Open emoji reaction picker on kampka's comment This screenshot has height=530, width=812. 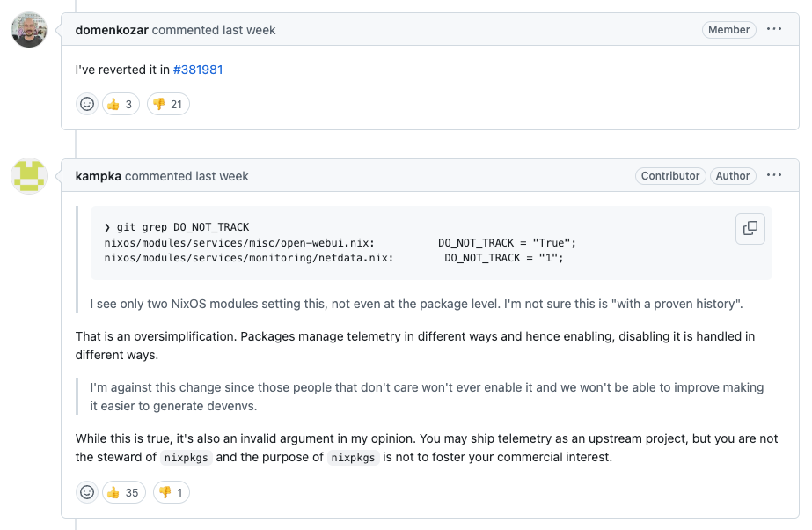click(87, 492)
